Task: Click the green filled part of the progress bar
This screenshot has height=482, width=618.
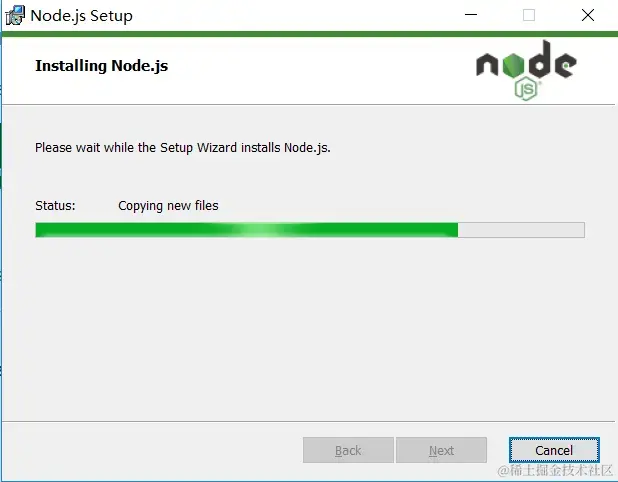Action: [x=246, y=230]
